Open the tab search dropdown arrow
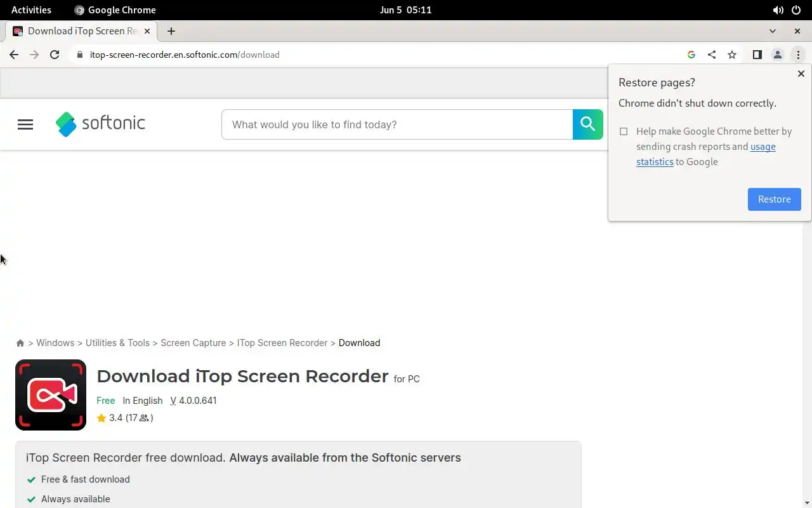This screenshot has height=508, width=812. [x=772, y=31]
